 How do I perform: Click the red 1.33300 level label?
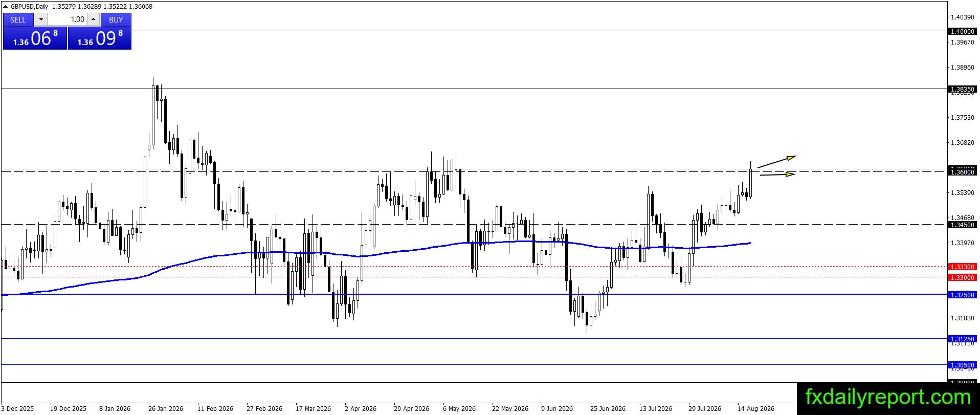tap(962, 267)
